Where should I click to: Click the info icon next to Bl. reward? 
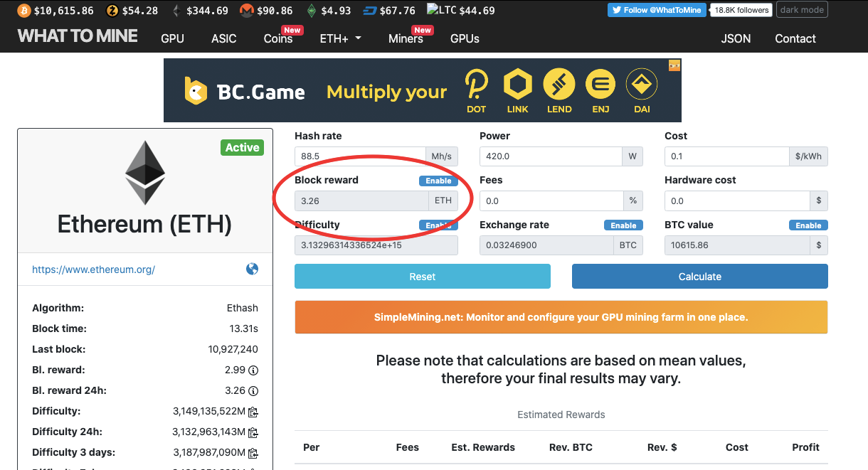253,370
